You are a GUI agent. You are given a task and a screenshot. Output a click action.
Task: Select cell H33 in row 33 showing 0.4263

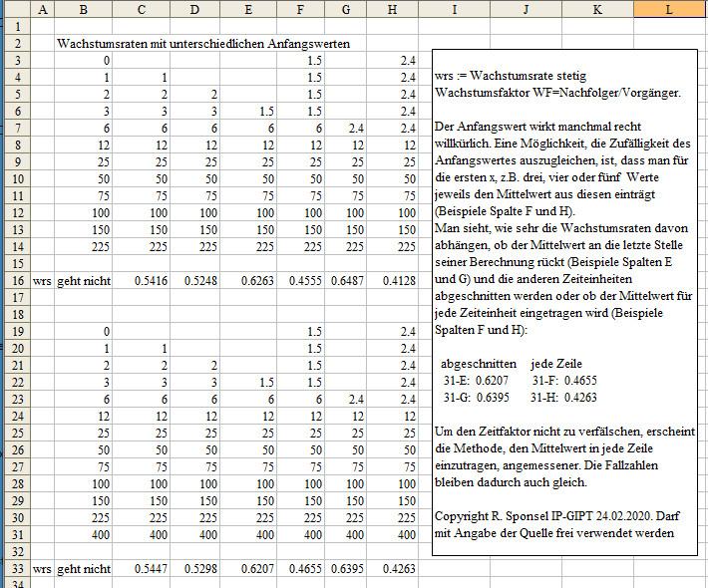click(393, 569)
